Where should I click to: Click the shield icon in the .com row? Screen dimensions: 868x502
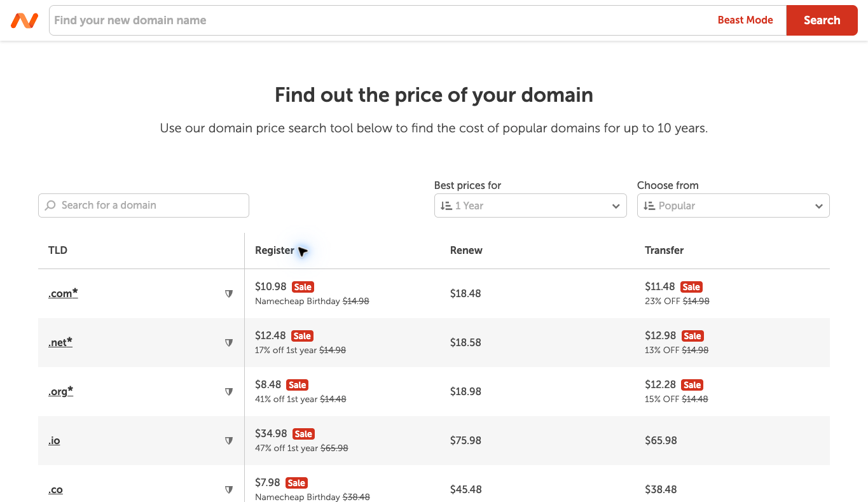(229, 293)
